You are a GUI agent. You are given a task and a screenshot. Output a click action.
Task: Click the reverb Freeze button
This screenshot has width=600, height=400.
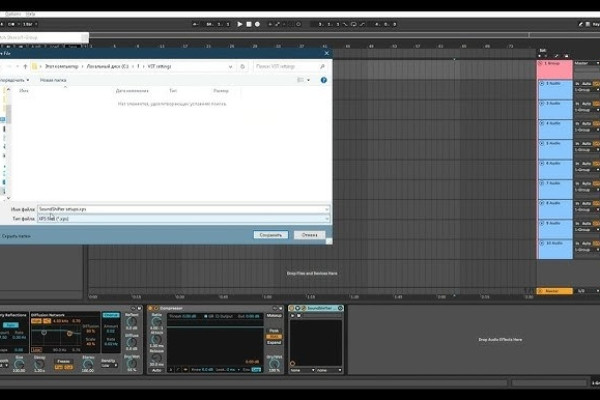click(x=64, y=361)
